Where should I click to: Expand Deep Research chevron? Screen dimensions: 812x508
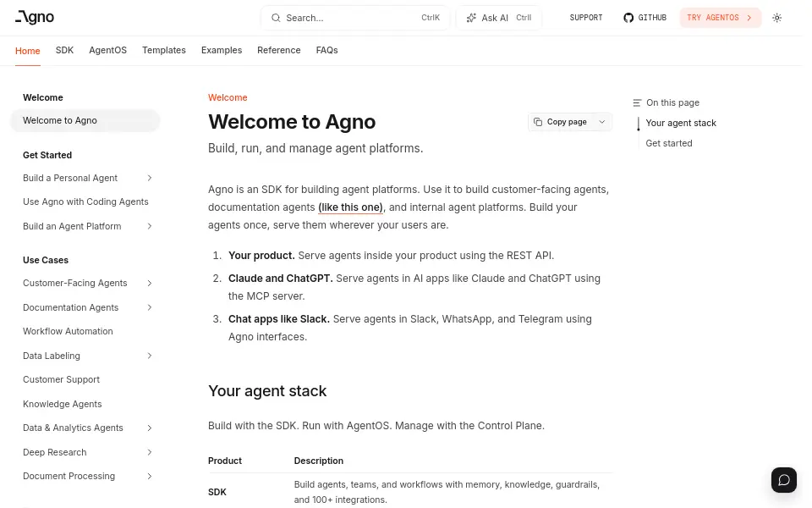click(149, 452)
